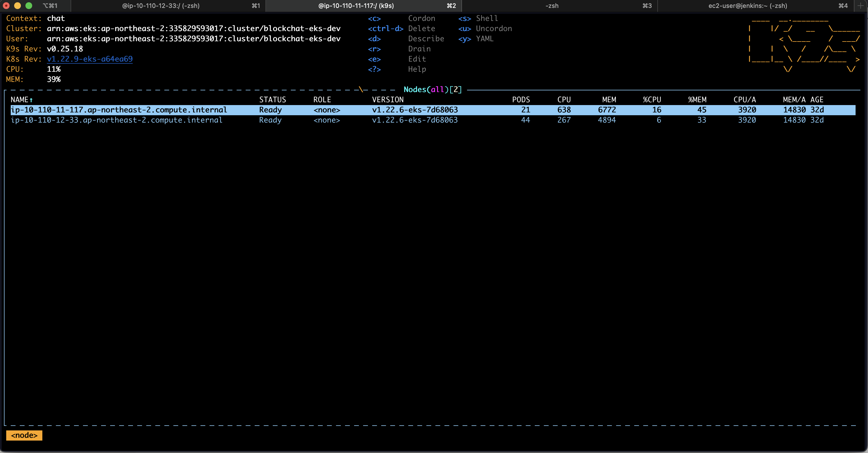Select node ip-10-110-12-33 row
The width and height of the screenshot is (868, 453).
[x=117, y=120]
